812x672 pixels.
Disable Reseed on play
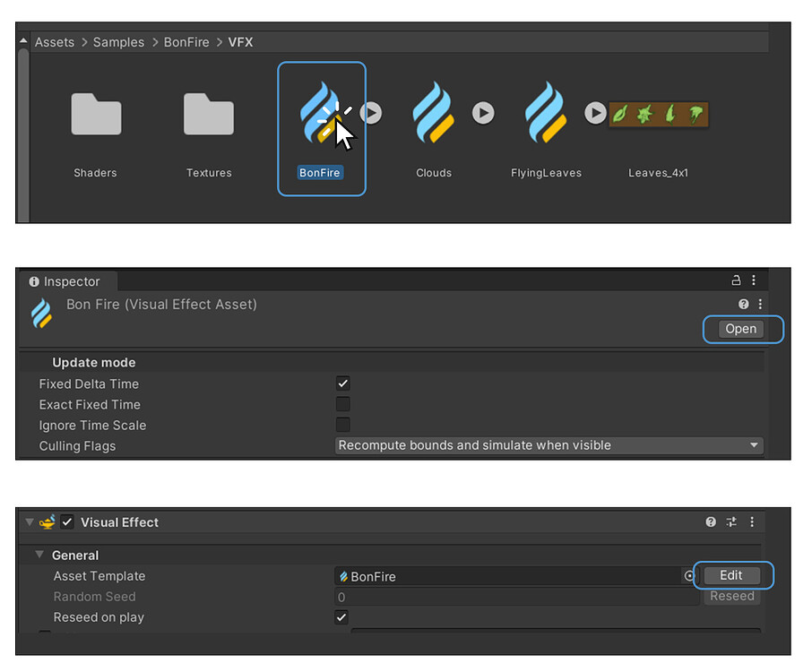[341, 616]
